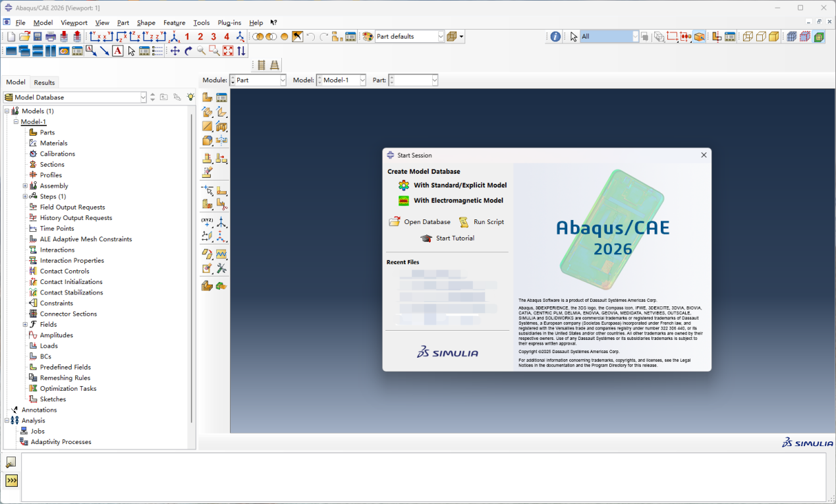
Task: Create database With Standard/Explicit Model
Action: [453, 185]
